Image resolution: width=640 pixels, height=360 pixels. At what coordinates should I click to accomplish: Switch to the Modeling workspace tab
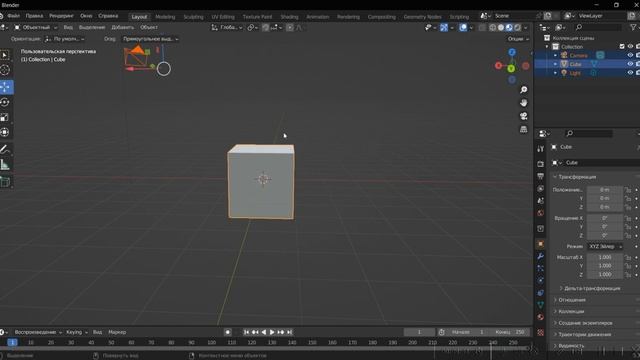[x=165, y=17]
